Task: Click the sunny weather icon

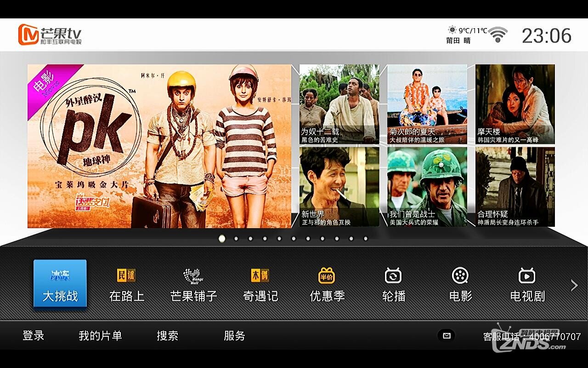Action: coord(452,30)
